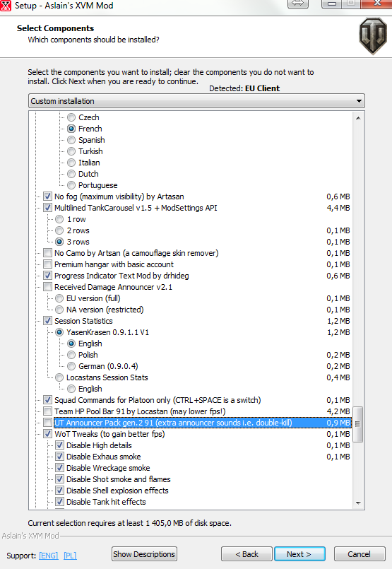The height and width of the screenshot is (569, 392).
Task: Open the PL support link
Action: tap(70, 555)
